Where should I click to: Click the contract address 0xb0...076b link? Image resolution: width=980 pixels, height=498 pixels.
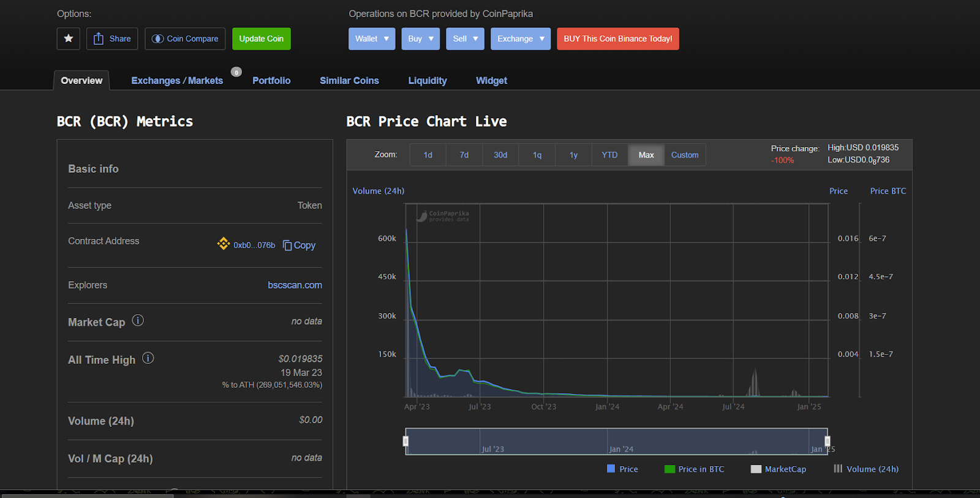pos(254,245)
